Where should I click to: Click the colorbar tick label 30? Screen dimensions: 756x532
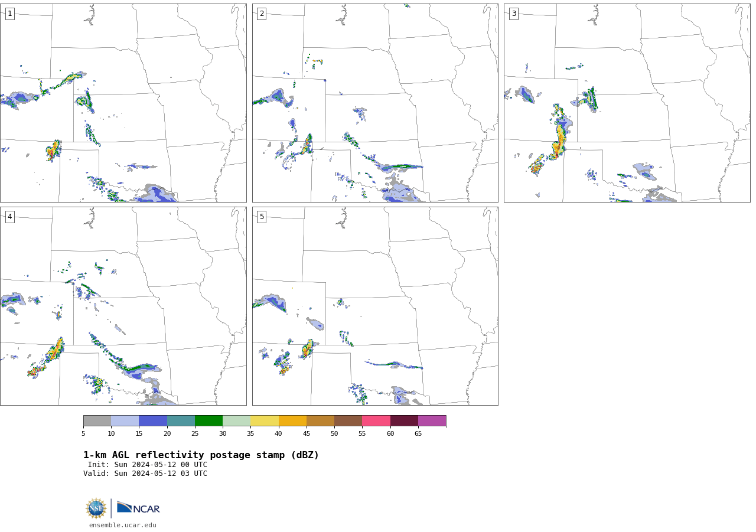coord(223,433)
